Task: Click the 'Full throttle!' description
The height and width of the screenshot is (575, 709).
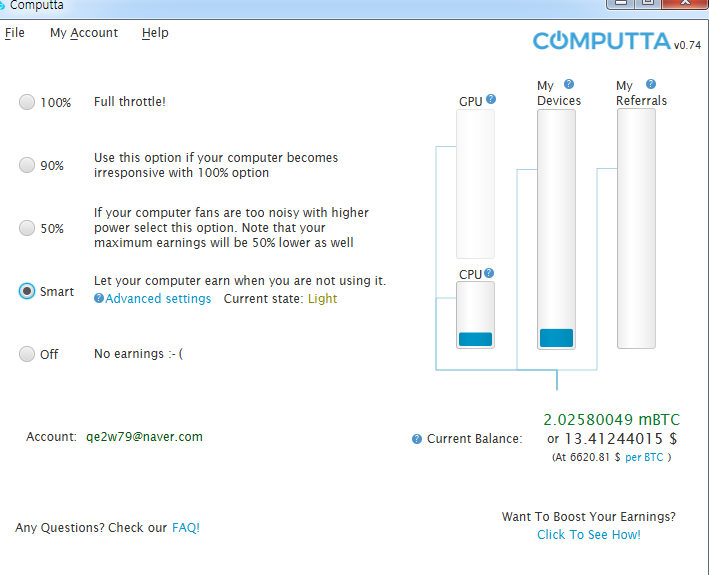Action: 130,102
